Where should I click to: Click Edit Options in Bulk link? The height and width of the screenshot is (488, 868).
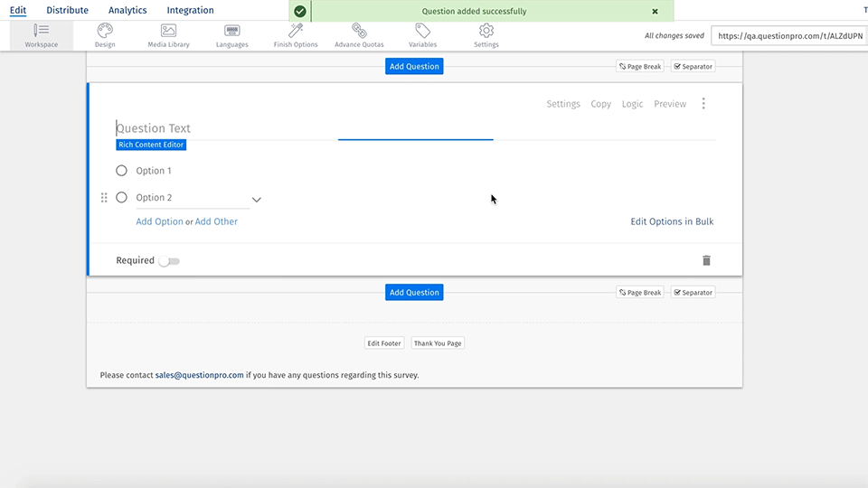coord(672,221)
